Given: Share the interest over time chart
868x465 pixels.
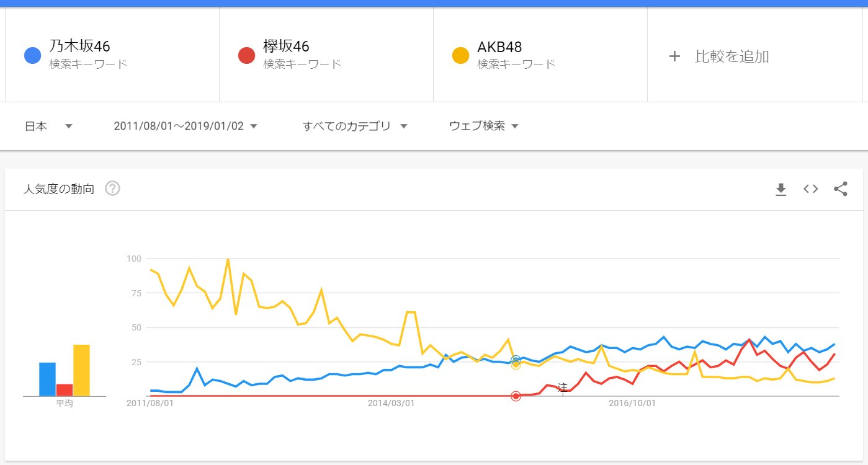Looking at the screenshot, I should coord(840,189).
